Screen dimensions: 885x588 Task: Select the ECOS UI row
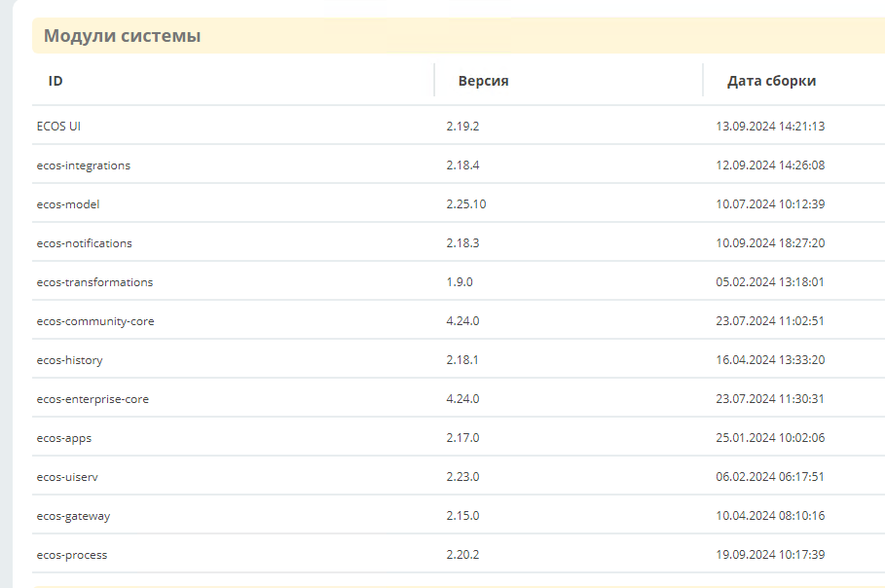click(459, 126)
